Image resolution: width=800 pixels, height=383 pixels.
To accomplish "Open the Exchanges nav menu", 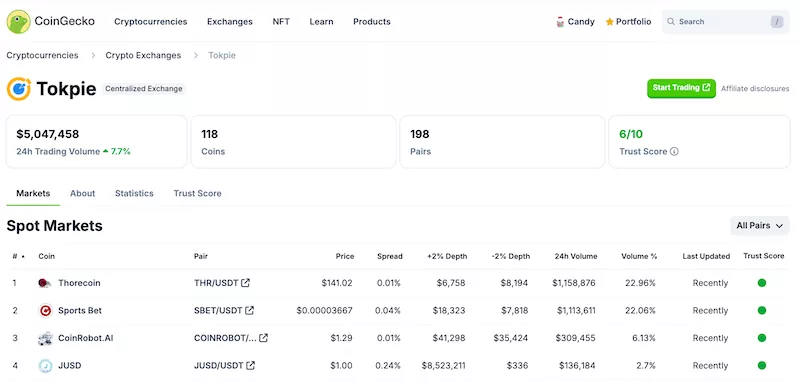I will 230,22.
